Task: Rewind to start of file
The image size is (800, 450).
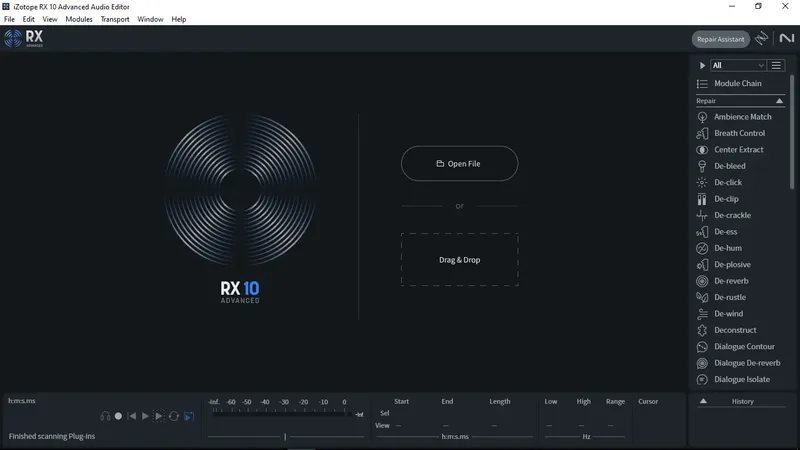Action: (132, 416)
